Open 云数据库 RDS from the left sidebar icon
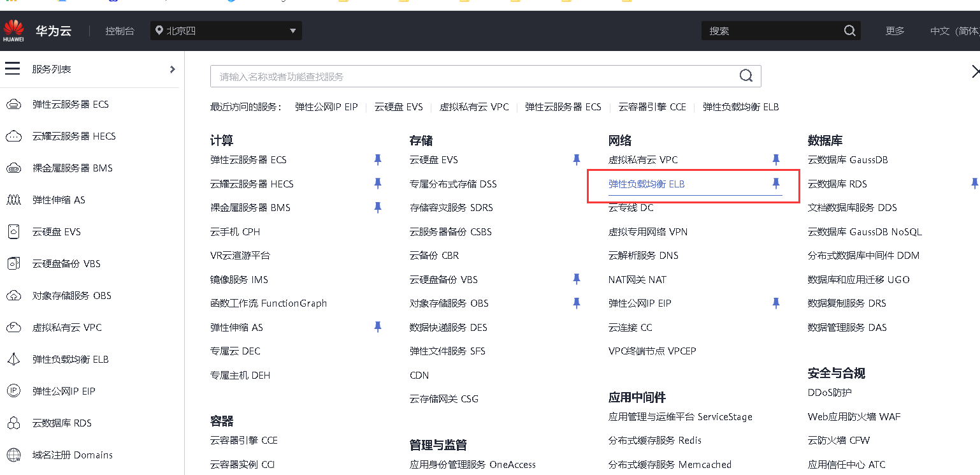 pos(13,423)
